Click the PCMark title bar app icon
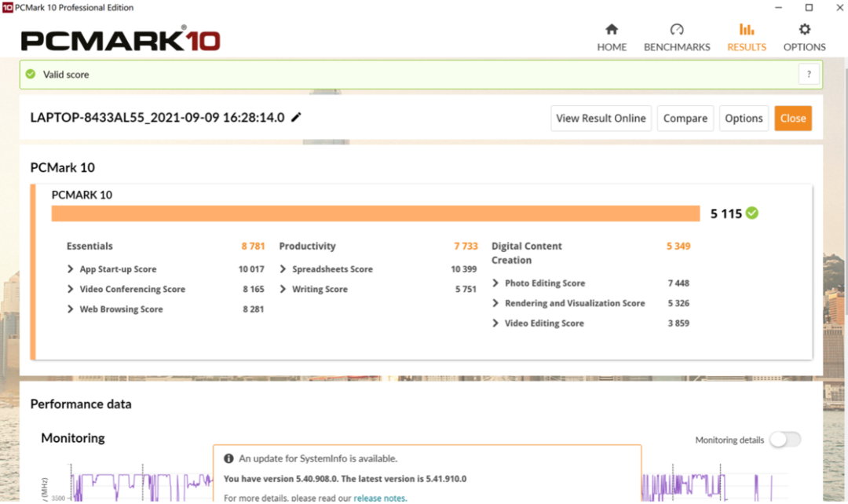This screenshot has width=848, height=504. click(x=8, y=8)
